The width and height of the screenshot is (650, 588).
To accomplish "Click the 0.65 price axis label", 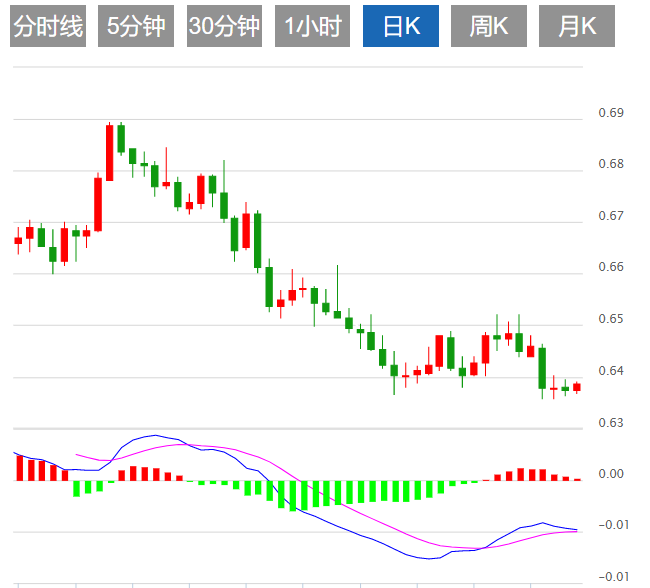I will [611, 319].
